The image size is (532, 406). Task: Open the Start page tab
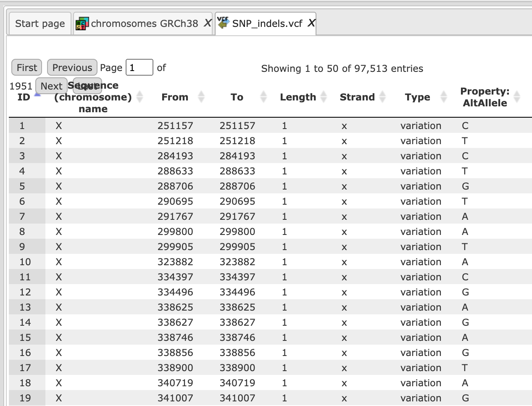40,24
